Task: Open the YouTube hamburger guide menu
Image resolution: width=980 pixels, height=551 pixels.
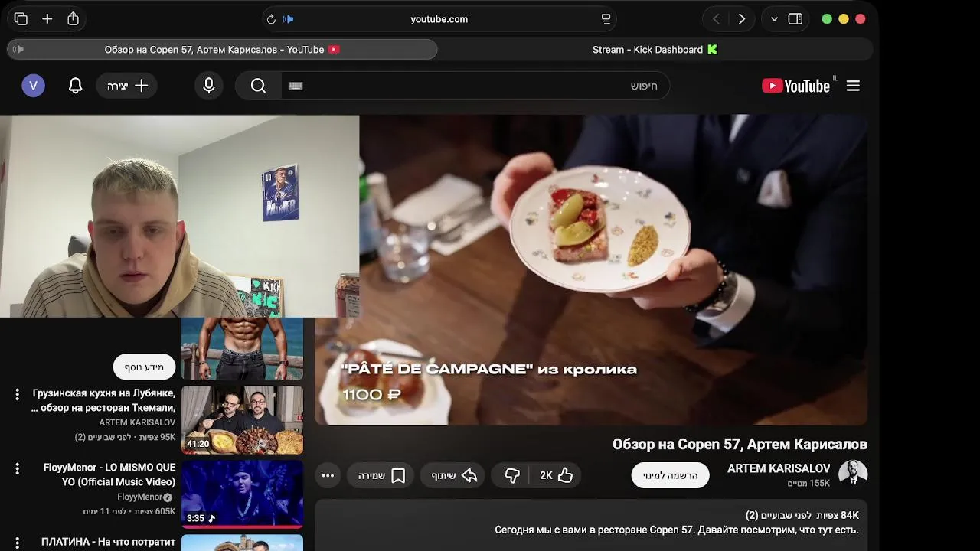Action: pos(853,86)
